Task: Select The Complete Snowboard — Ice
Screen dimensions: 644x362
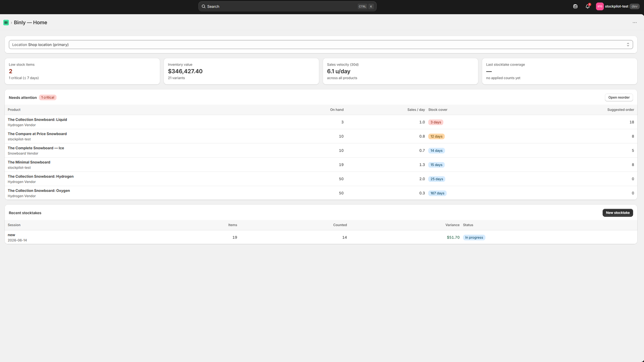Action: point(321,150)
